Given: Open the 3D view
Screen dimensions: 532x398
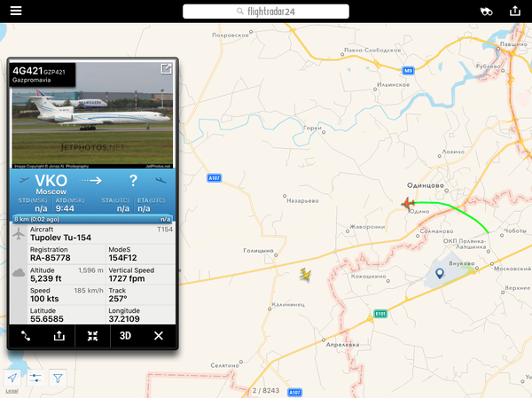Looking at the screenshot, I should click(x=125, y=336).
